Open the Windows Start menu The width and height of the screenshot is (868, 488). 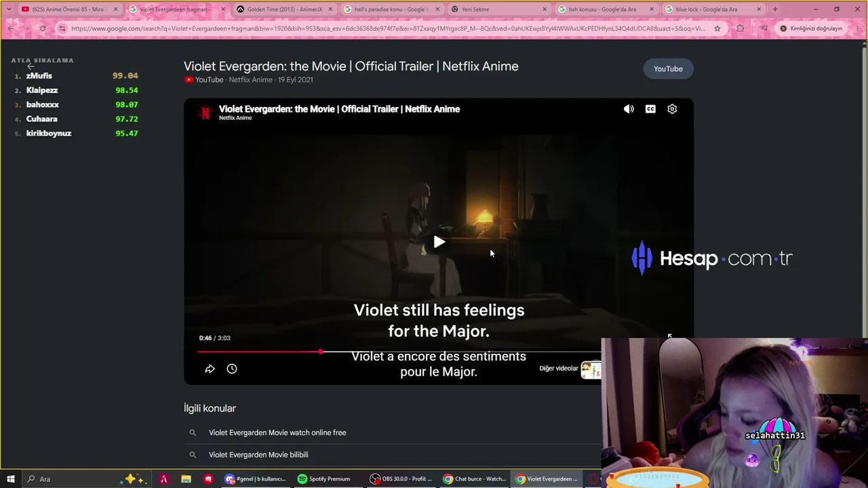tap(11, 479)
